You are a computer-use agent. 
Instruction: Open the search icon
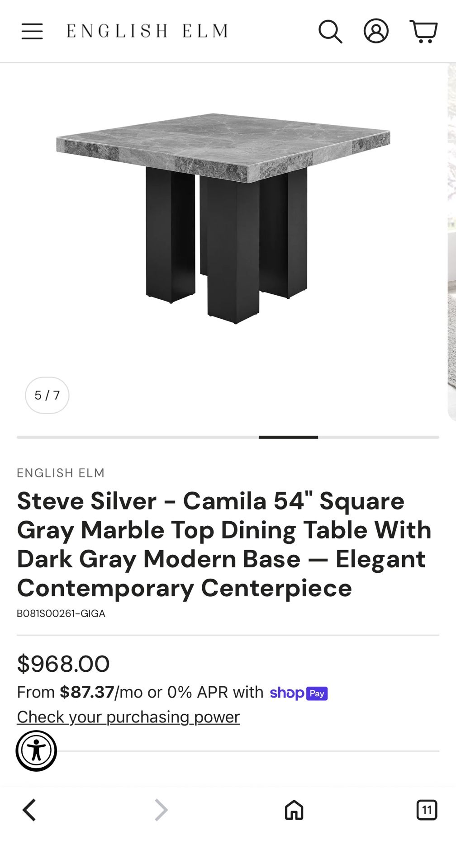[x=330, y=31]
